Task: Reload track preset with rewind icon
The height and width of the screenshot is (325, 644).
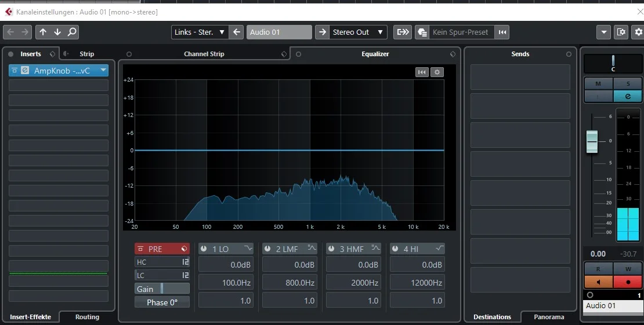Action: point(502,32)
